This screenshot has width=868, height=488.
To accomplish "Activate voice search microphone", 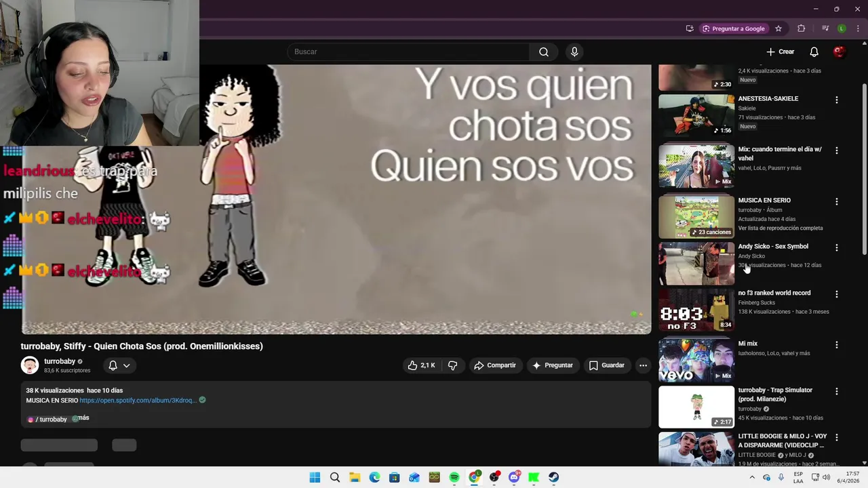I will coord(574,52).
